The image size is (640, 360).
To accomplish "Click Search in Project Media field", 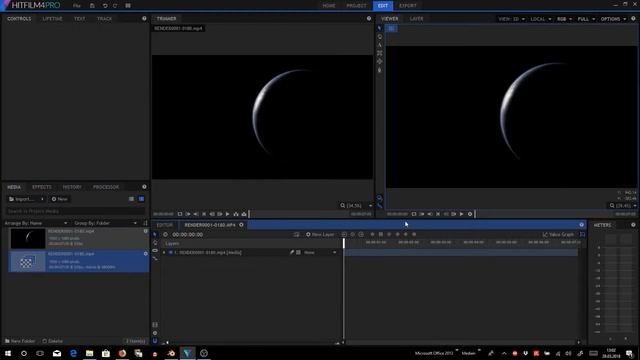I will [76, 211].
